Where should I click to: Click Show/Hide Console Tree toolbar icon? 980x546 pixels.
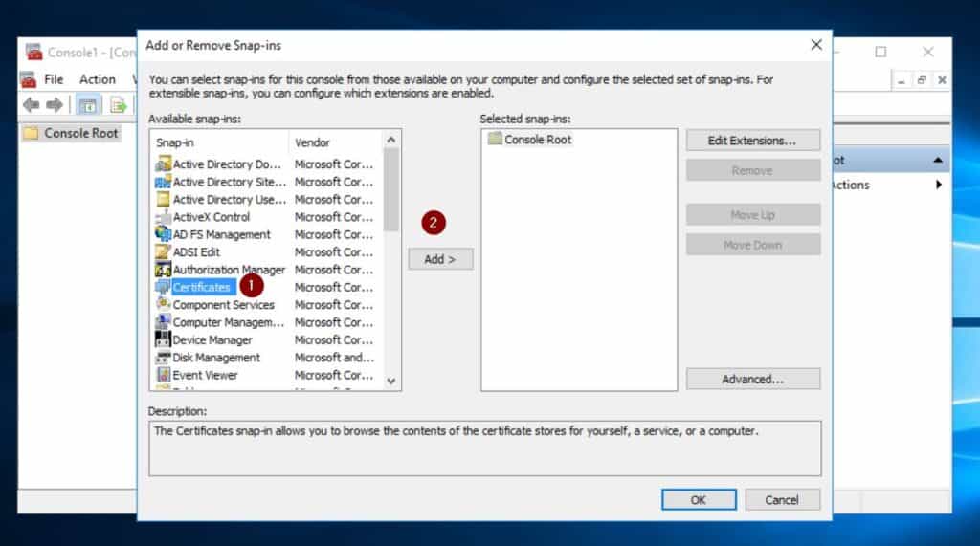[x=87, y=105]
